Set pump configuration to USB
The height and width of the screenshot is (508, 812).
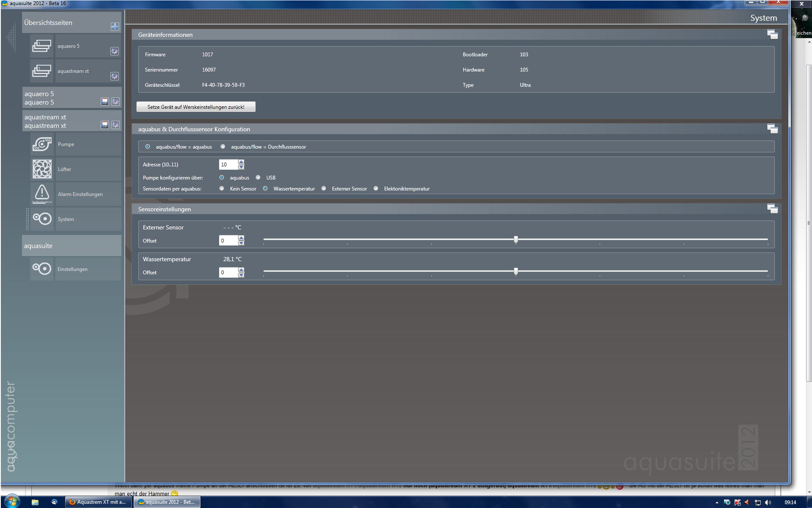(x=258, y=178)
